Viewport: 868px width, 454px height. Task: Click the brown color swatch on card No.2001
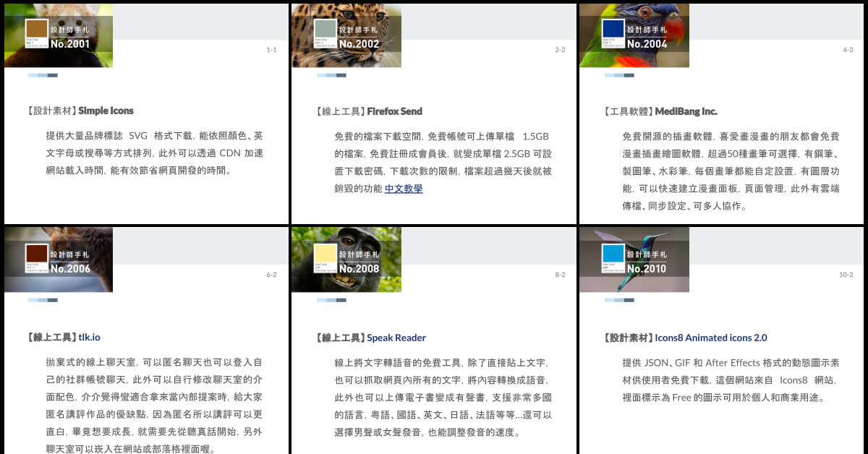coord(37,30)
